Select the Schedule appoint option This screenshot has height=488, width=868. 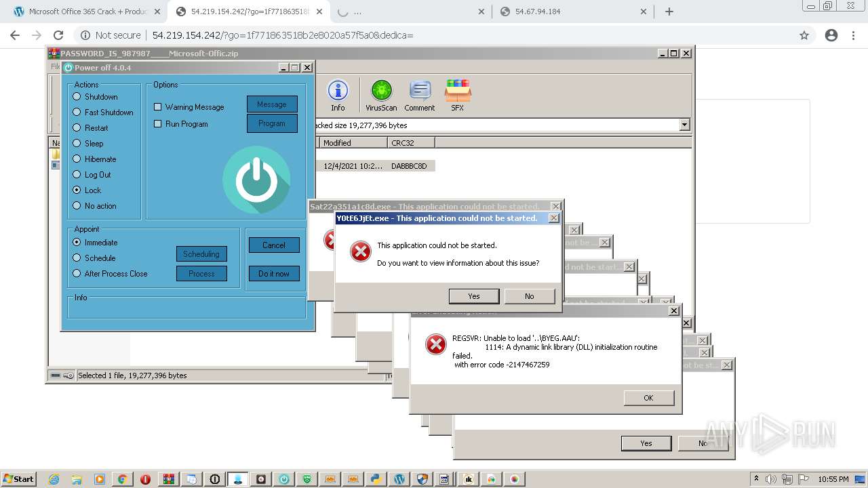pos(94,258)
